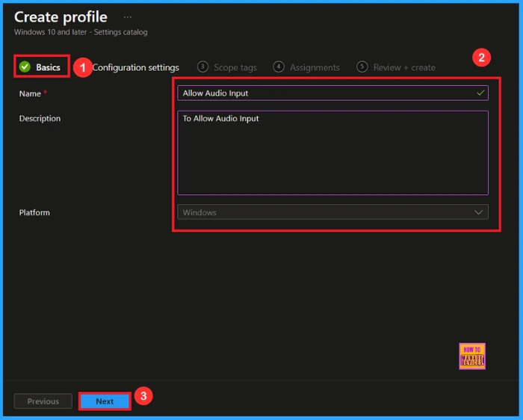Click the step 3 circle icon
Image resolution: width=523 pixels, height=420 pixels.
(x=202, y=67)
